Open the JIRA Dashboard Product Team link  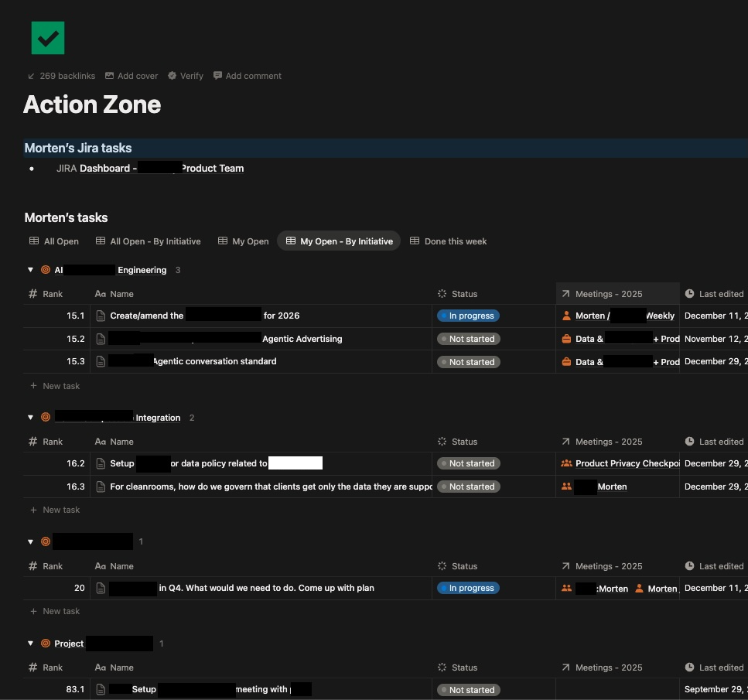coord(161,168)
